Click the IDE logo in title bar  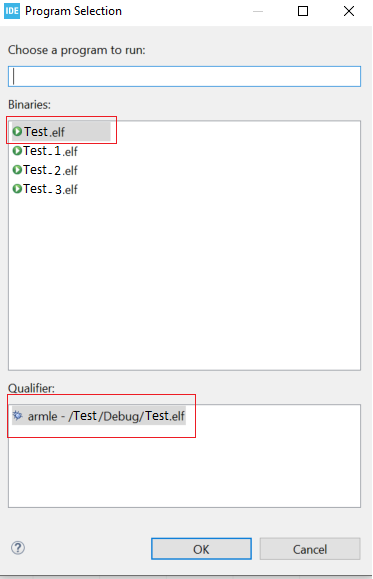(12, 11)
